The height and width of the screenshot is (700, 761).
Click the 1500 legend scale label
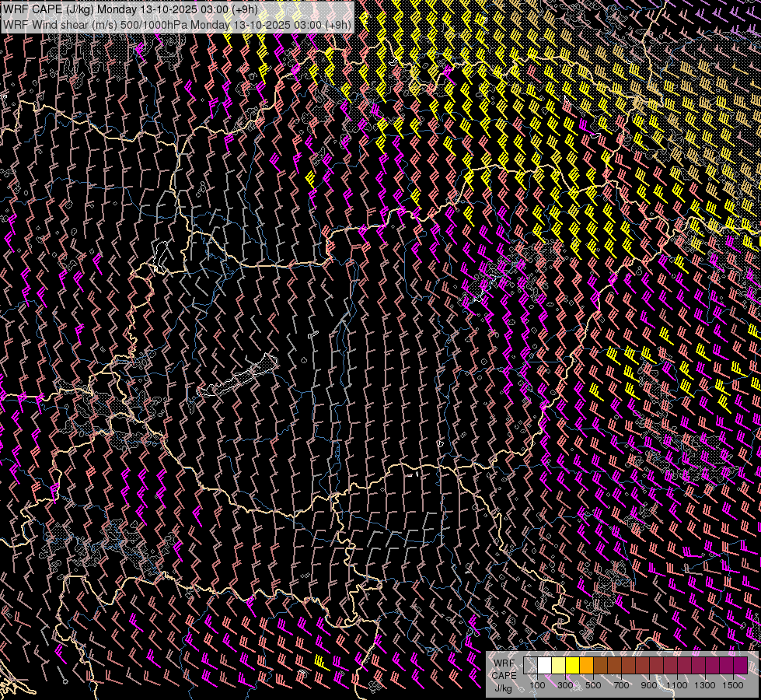[733, 685]
